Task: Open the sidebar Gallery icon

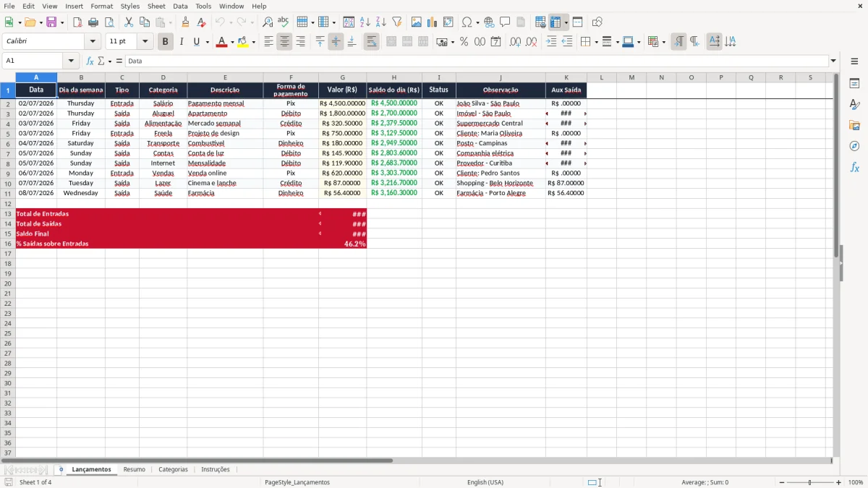Action: tap(854, 125)
